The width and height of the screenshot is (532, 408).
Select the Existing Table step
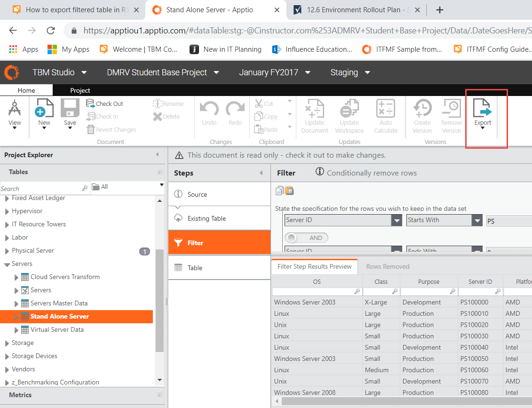[206, 218]
